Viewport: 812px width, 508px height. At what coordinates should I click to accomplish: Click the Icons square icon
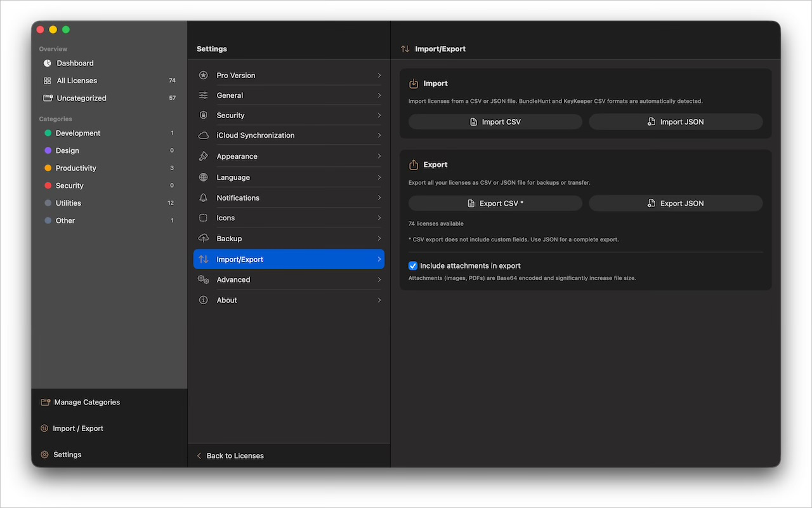[x=203, y=218]
